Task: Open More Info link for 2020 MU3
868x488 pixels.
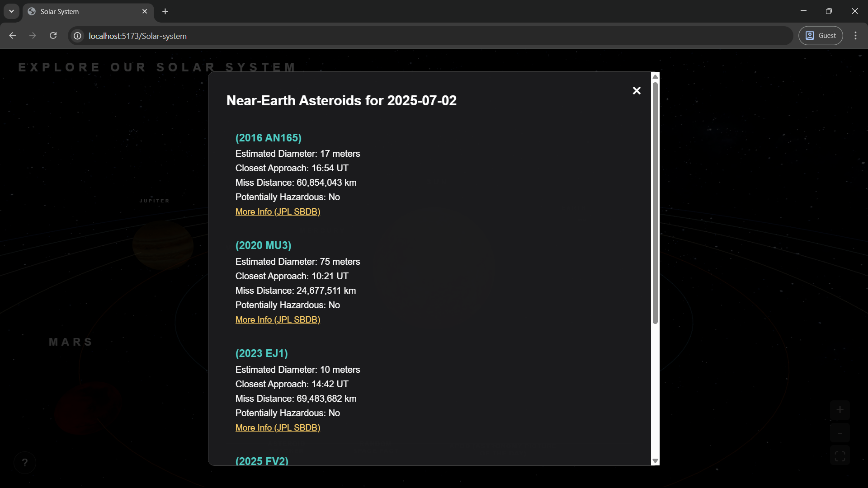Action: point(278,320)
